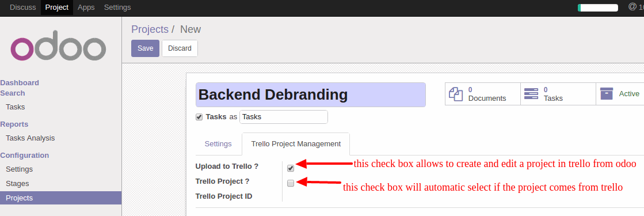
Task: Open the Project menu in top bar
Action: [56, 7]
